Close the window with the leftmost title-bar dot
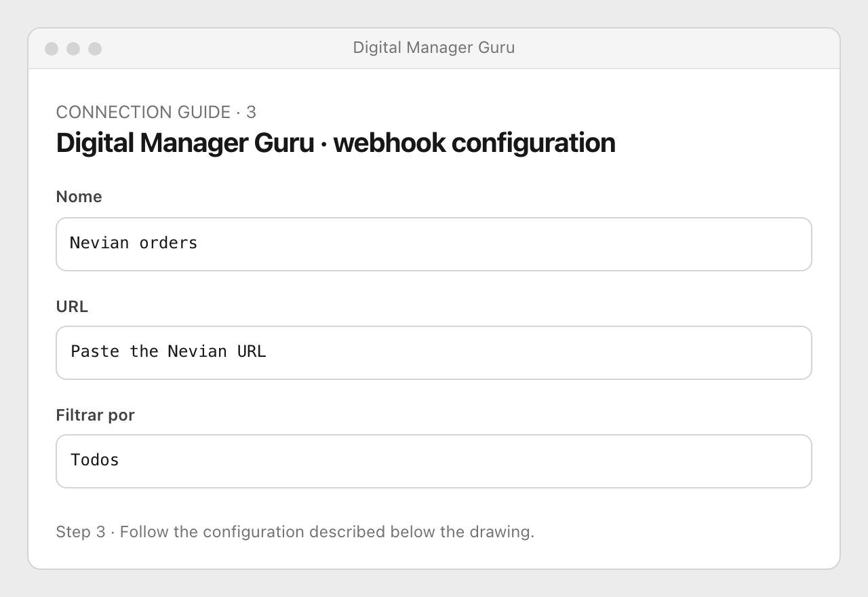Image resolution: width=868 pixels, height=597 pixels. point(52,49)
